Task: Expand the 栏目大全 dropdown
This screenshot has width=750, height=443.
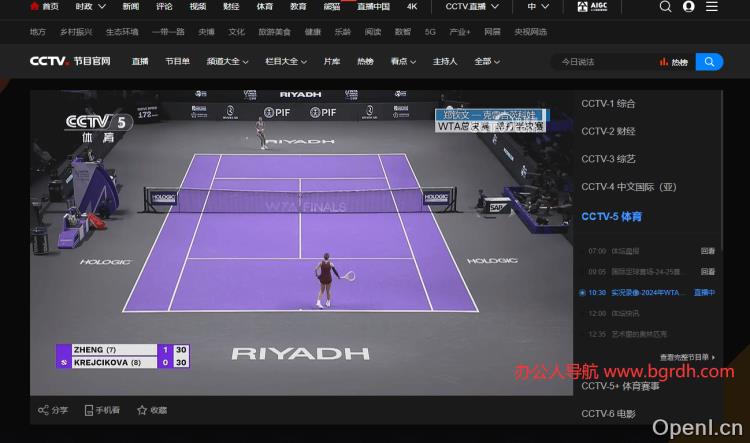Action: (x=286, y=62)
